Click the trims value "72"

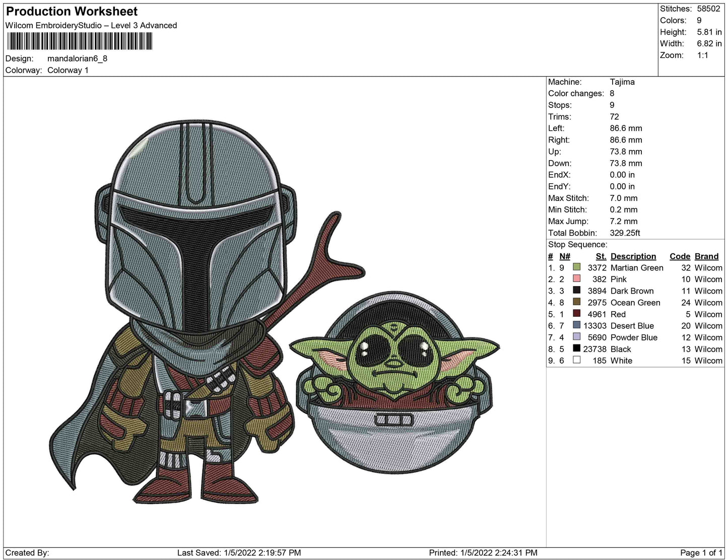[x=615, y=117]
